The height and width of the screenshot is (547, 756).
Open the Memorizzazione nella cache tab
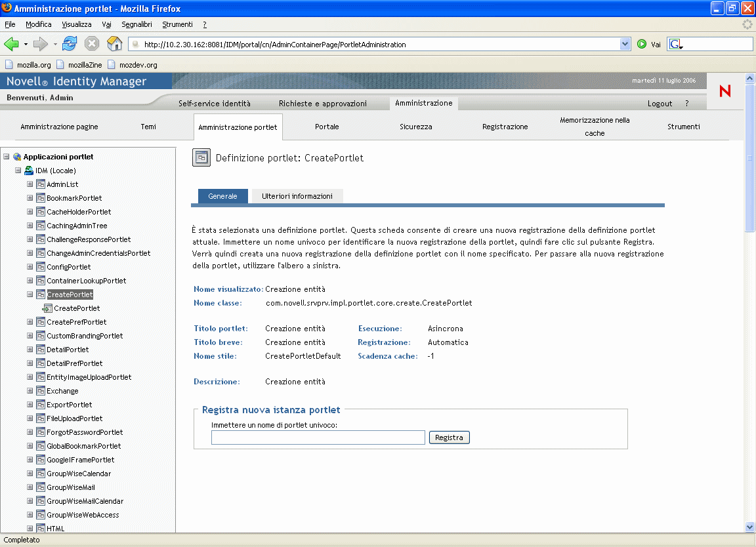[x=595, y=127]
